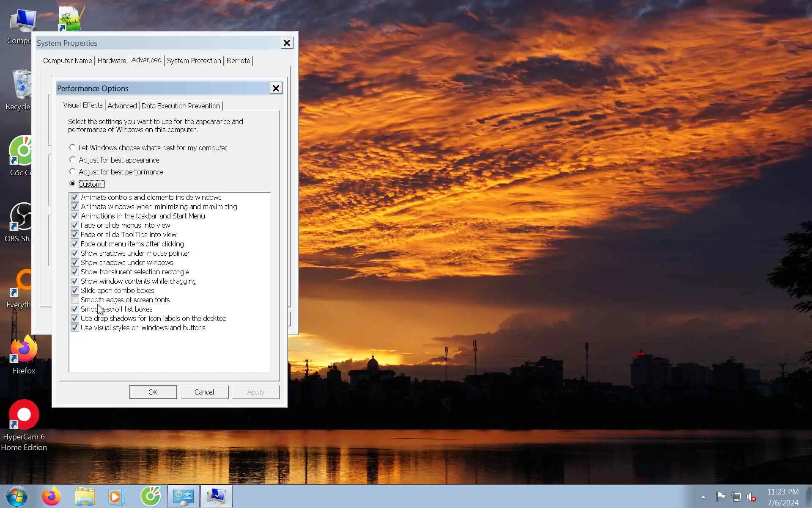Launch media player from the taskbar
This screenshot has height=508, width=812.
tap(115, 496)
